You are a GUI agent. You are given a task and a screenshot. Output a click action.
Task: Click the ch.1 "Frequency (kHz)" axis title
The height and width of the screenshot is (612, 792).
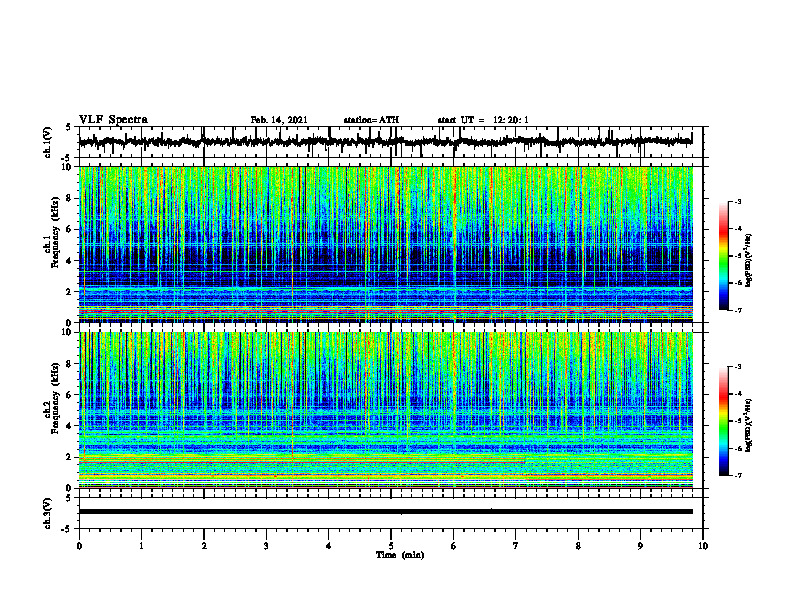(56, 232)
